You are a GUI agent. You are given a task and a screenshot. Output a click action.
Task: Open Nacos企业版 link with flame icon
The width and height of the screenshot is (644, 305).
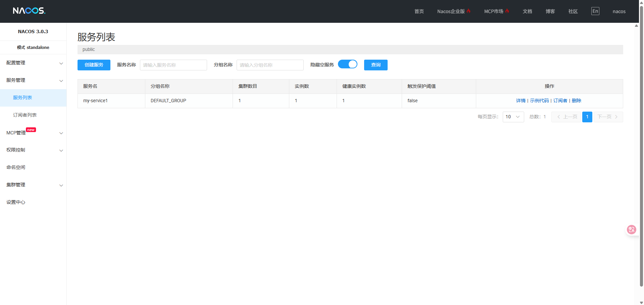coord(453,11)
